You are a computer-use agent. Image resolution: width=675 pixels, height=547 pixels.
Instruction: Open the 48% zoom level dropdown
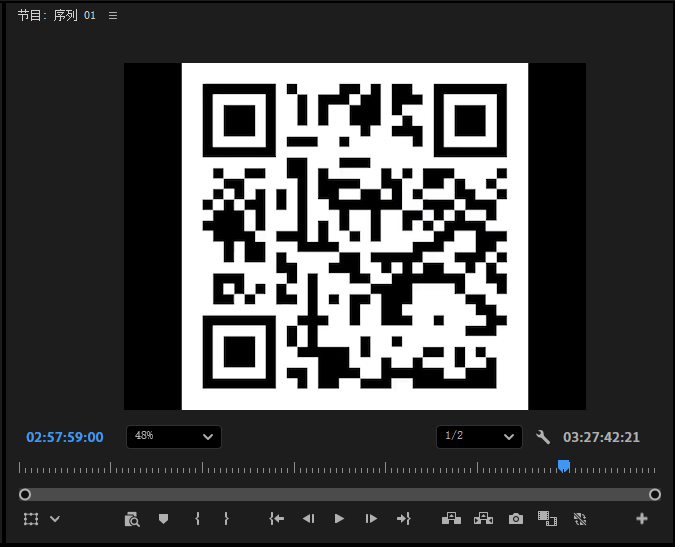tap(174, 437)
